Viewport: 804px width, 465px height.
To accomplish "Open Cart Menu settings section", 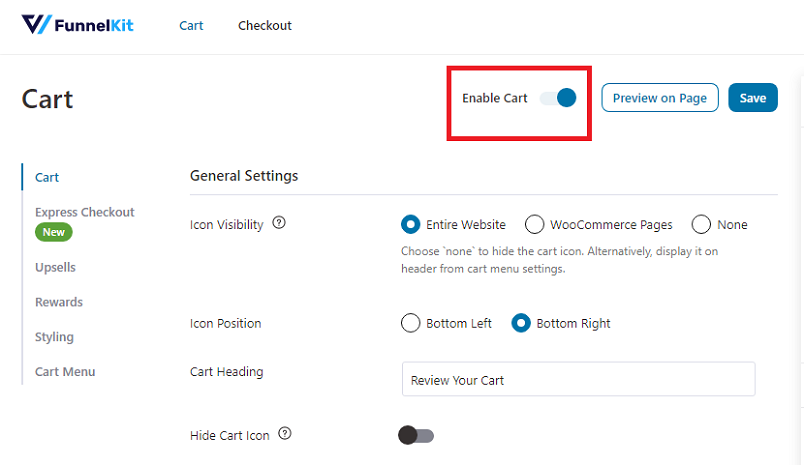I will click(x=65, y=372).
